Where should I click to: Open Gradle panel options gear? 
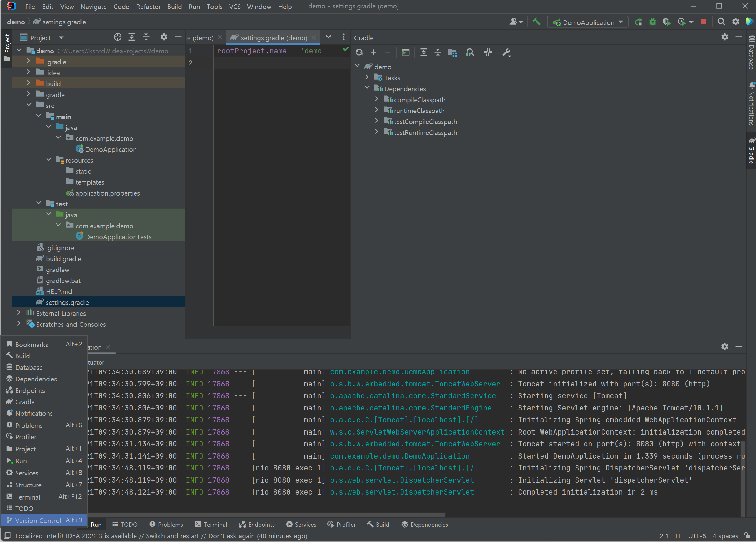[725, 37]
